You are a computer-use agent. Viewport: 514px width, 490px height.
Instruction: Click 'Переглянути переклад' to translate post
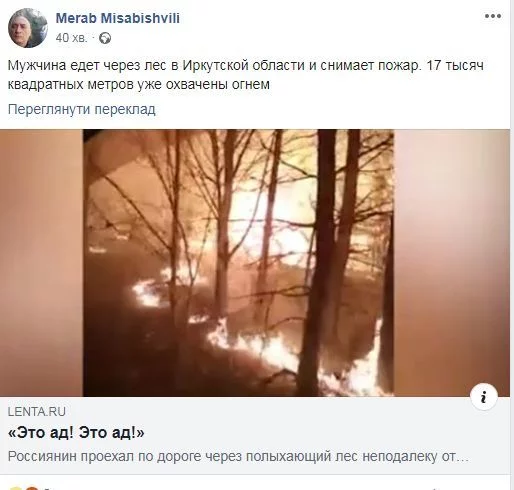(82, 109)
